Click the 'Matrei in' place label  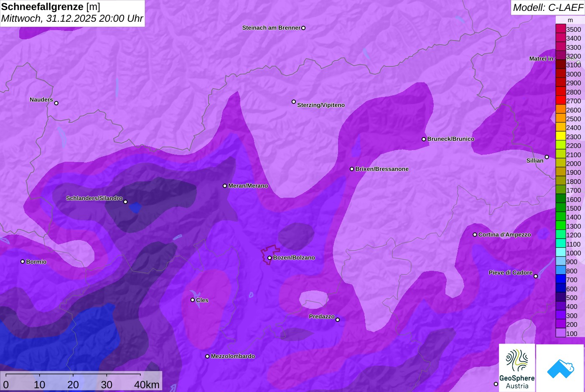pyautogui.click(x=541, y=59)
